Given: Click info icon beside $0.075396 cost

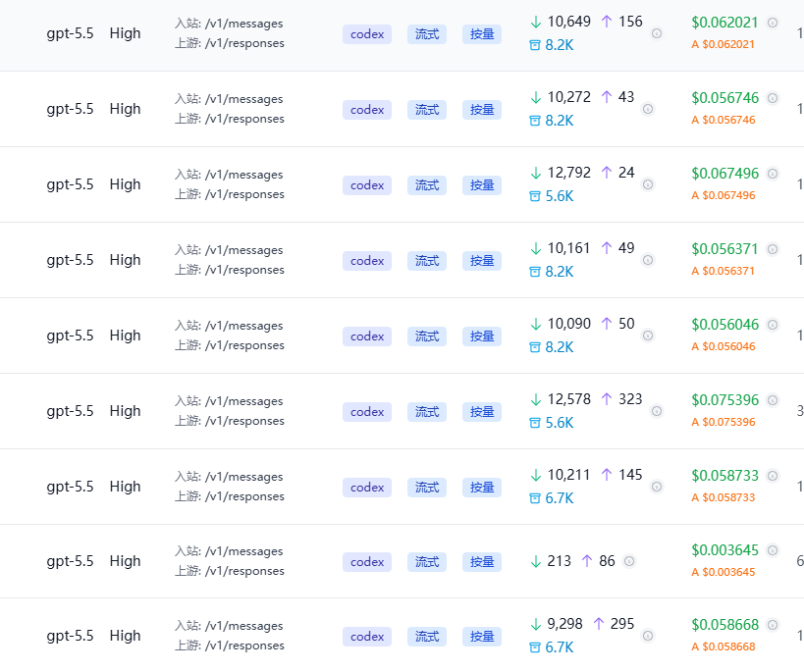Looking at the screenshot, I should [773, 400].
